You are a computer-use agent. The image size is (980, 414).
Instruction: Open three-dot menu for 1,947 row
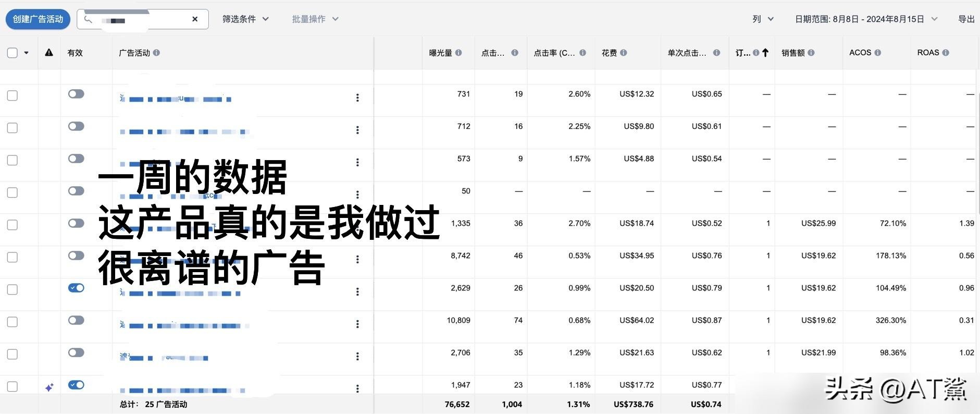357,388
